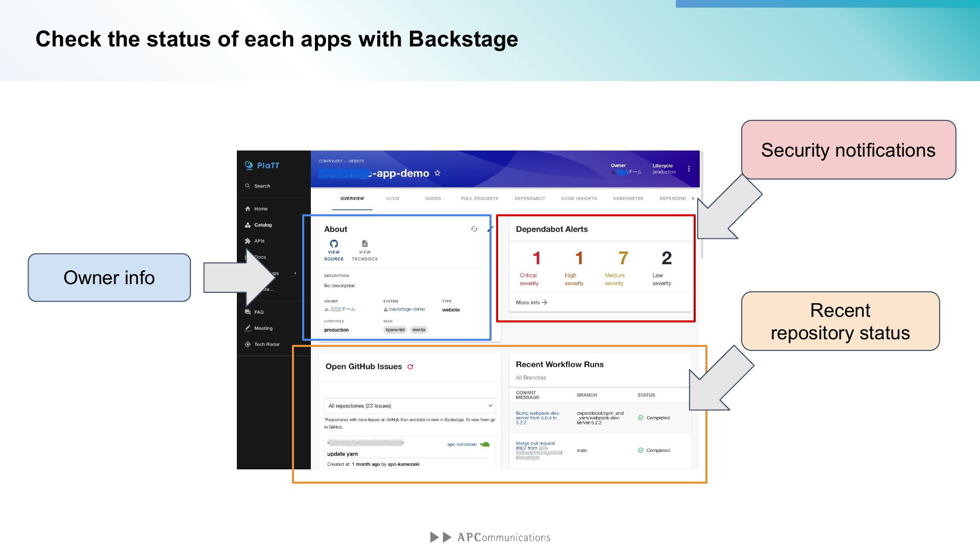Open the Merge pull request #907 commit link

click(x=538, y=450)
